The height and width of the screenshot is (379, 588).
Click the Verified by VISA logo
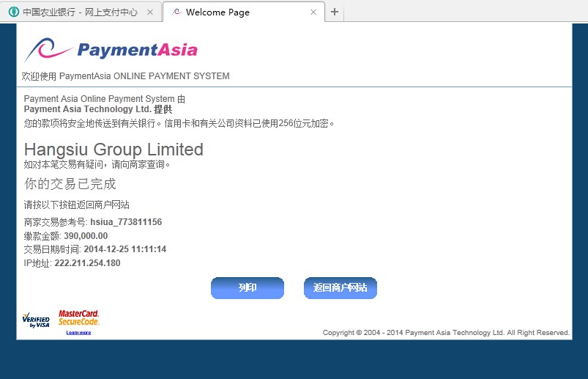pyautogui.click(x=36, y=320)
